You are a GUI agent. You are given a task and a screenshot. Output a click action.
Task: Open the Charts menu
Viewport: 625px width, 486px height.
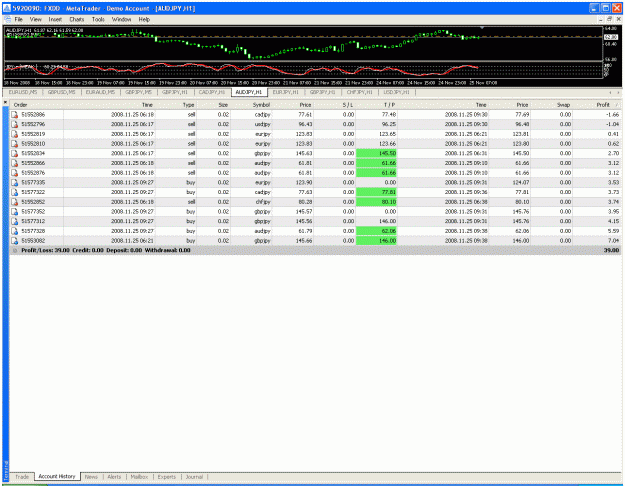click(77, 19)
